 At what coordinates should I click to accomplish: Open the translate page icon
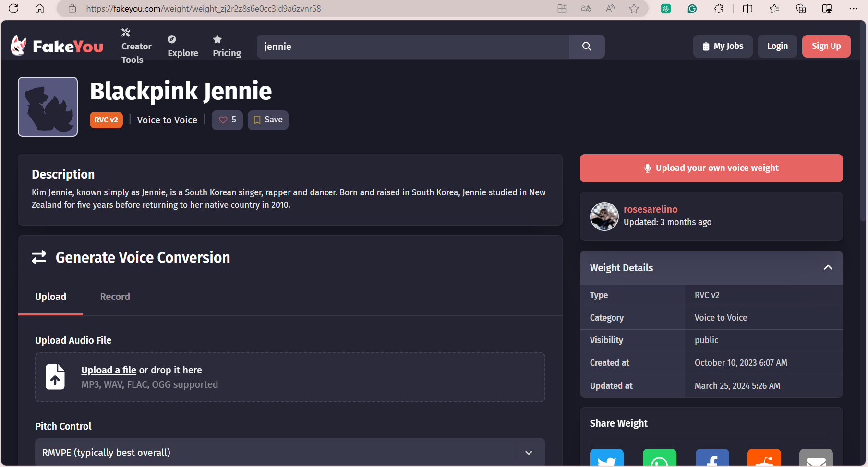tap(586, 8)
